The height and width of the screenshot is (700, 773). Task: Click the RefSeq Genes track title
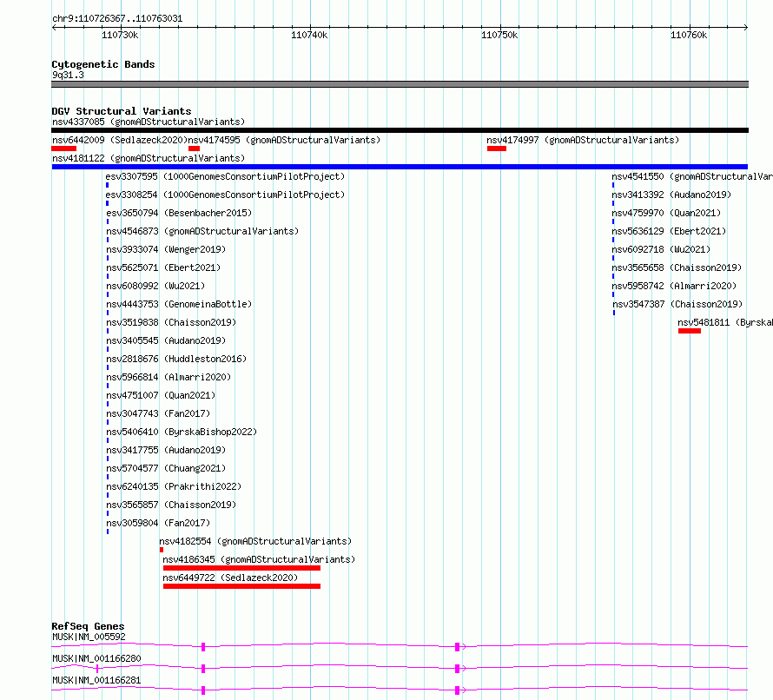pos(88,626)
